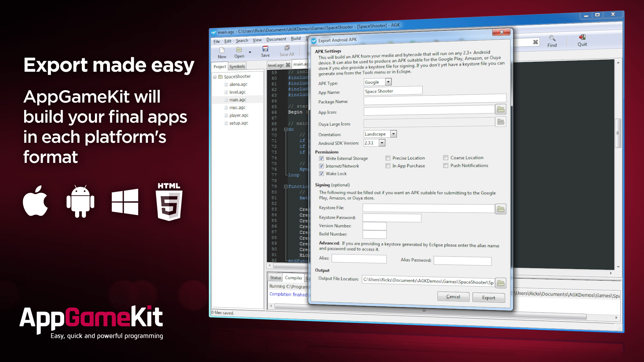Enable In App Purchase permission

coord(388,166)
